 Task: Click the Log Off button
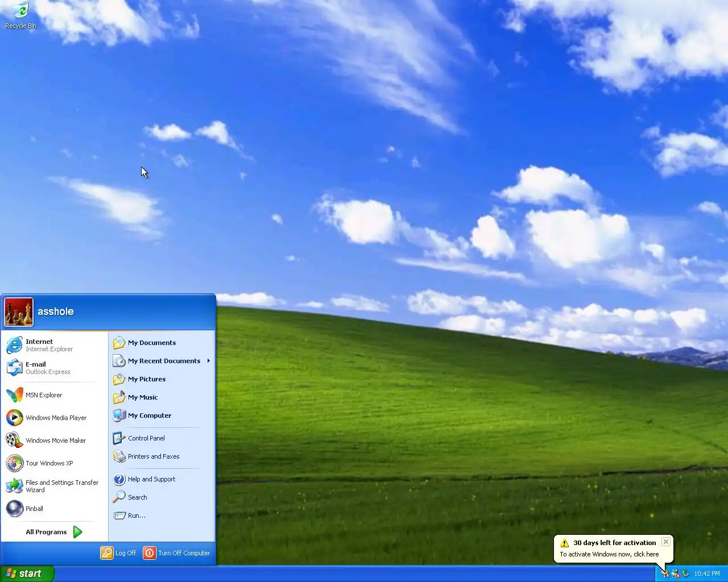118,553
